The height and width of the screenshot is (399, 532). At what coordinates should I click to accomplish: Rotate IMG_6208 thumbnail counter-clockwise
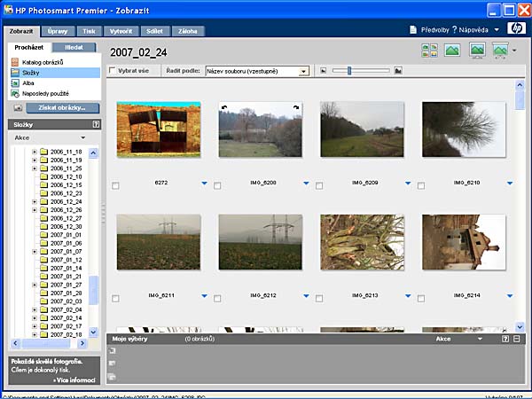click(224, 107)
